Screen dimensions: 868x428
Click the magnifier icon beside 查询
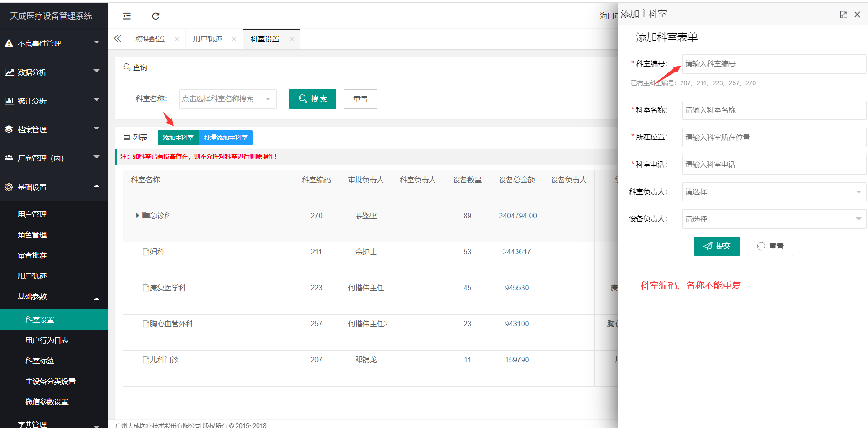click(127, 67)
